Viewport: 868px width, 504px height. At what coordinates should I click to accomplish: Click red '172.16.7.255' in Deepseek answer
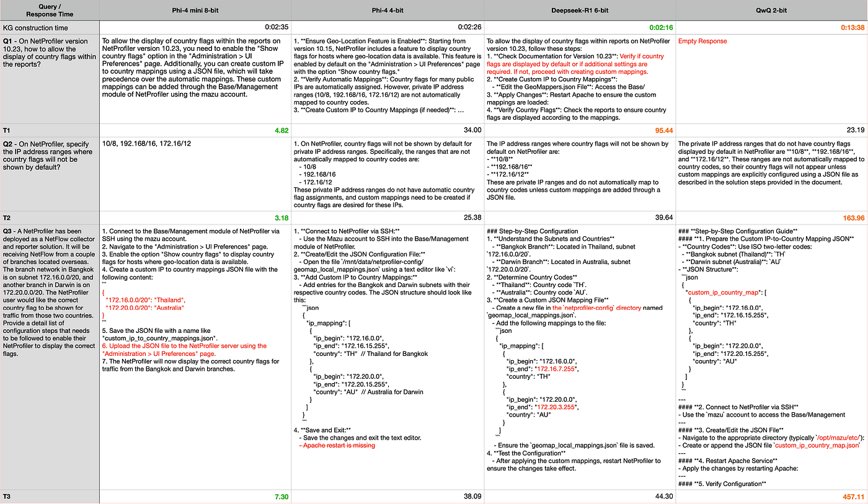[556, 368]
